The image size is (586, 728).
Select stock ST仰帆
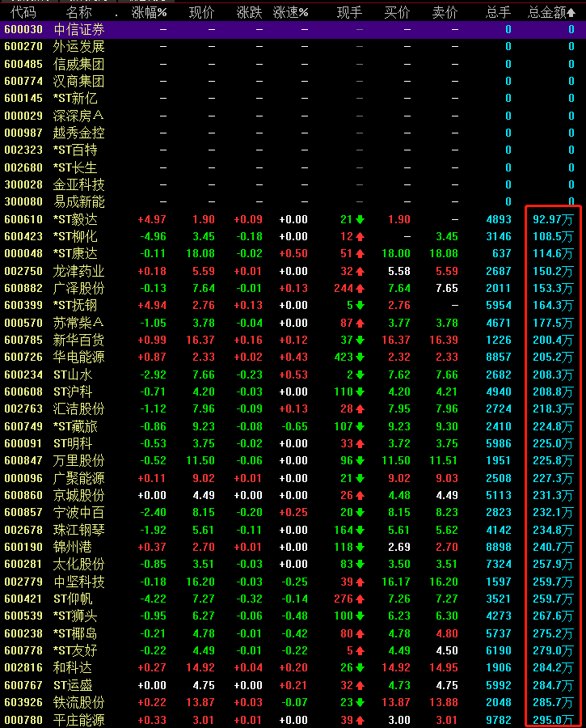tap(73, 599)
